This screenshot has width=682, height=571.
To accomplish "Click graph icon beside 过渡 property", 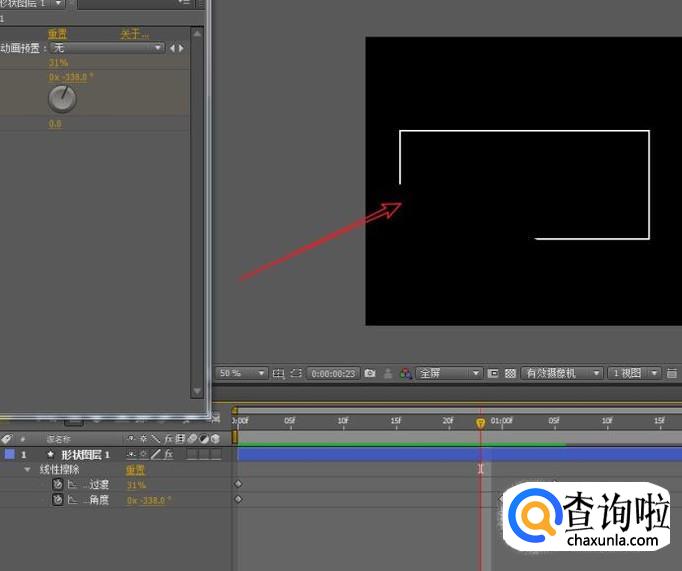I will point(72,484).
